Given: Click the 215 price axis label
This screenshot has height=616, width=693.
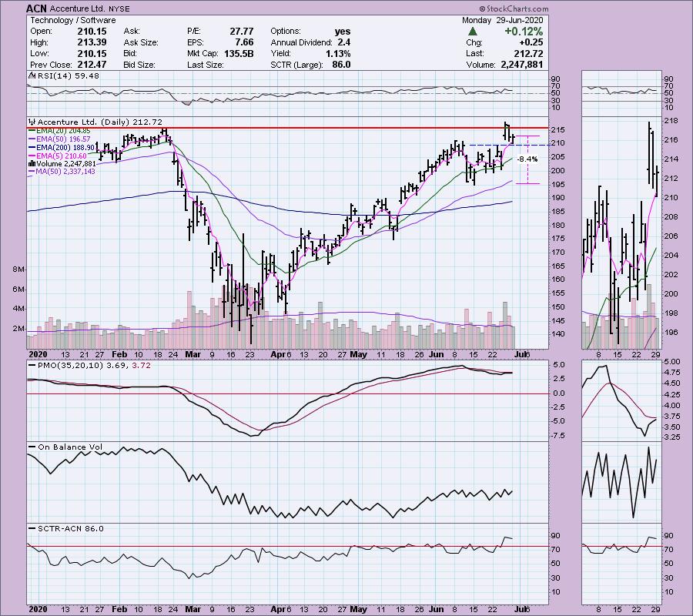Looking at the screenshot, I should click(558, 130).
